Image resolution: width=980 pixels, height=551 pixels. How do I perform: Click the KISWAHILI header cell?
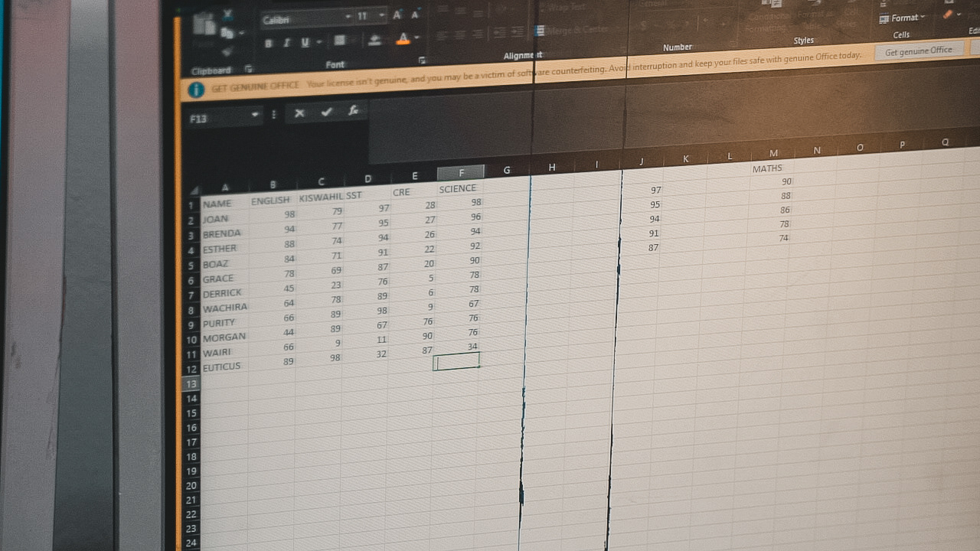click(x=320, y=197)
